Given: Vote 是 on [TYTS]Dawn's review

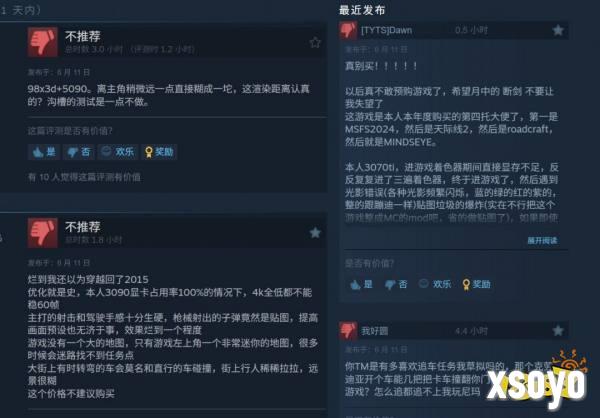Looking at the screenshot, I should 361,284.
